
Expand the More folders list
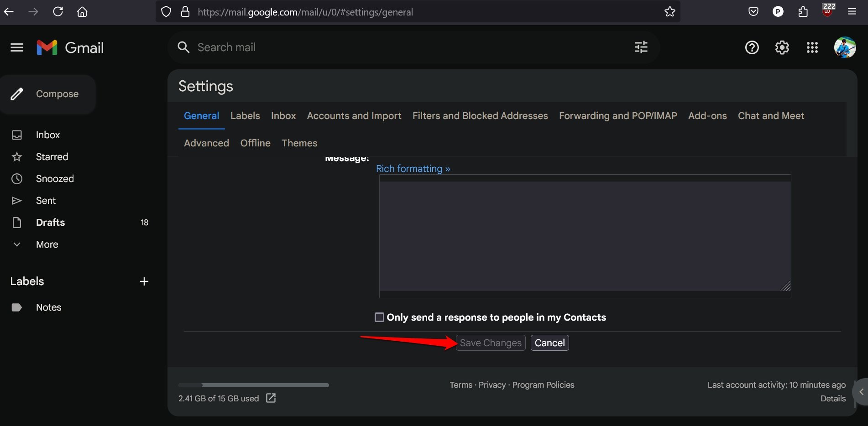click(47, 244)
